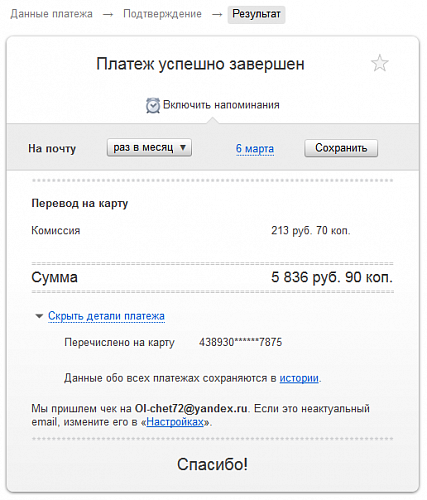The width and height of the screenshot is (427, 500).
Task: Open the '6 марта' date picker
Action: point(255,148)
